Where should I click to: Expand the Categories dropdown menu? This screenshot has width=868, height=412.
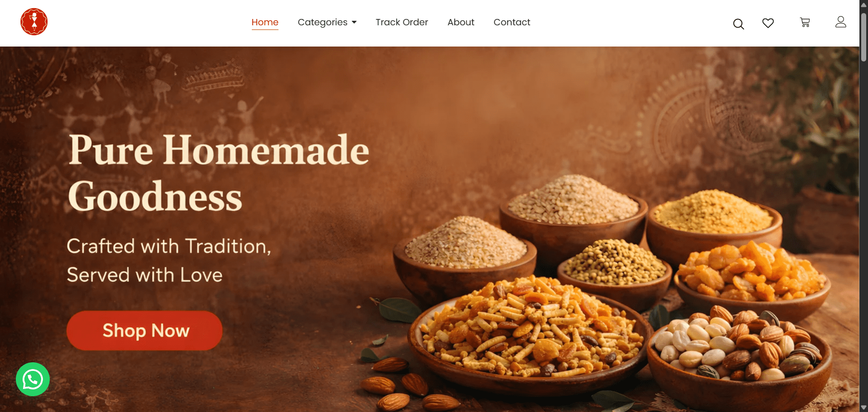click(x=327, y=22)
